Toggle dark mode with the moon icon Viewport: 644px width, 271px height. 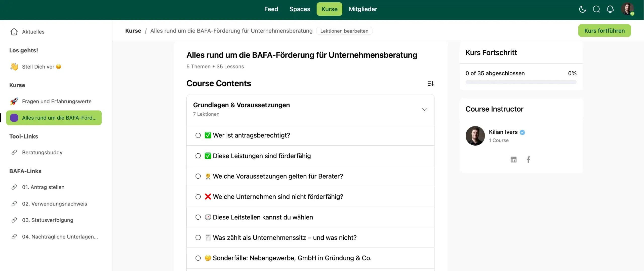[582, 9]
